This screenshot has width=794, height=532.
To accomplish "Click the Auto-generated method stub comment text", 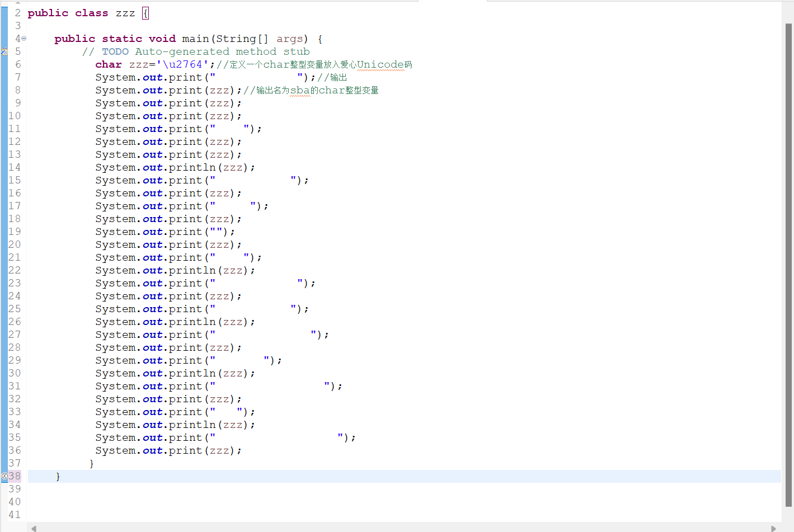I will pos(223,51).
